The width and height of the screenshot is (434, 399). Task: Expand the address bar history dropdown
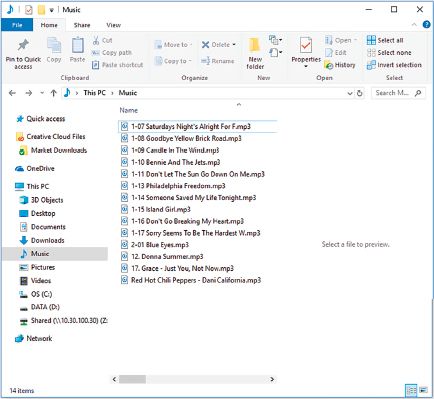click(x=350, y=93)
